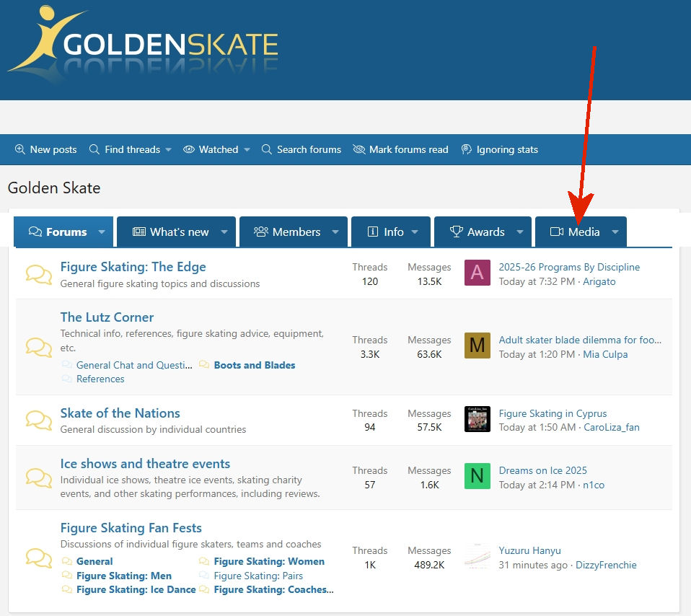Click the purple A avatar for Arigato
The width and height of the screenshot is (691, 616).
pyautogui.click(x=477, y=273)
